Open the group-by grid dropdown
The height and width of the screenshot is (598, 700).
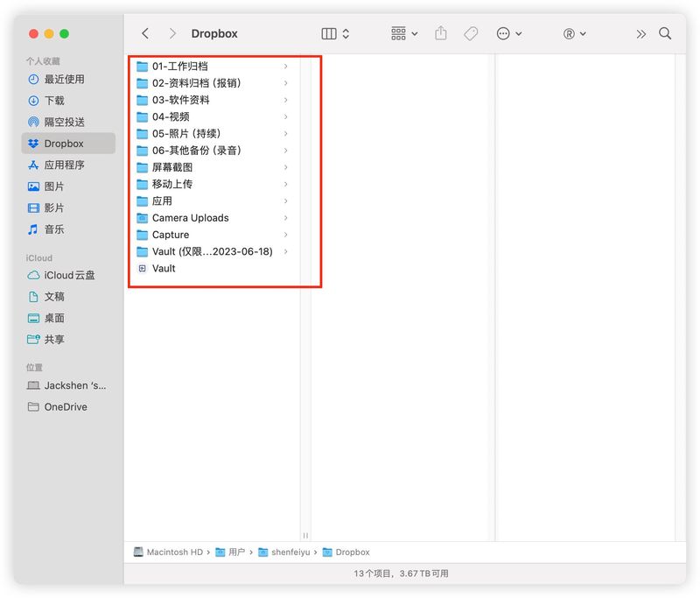click(x=404, y=33)
